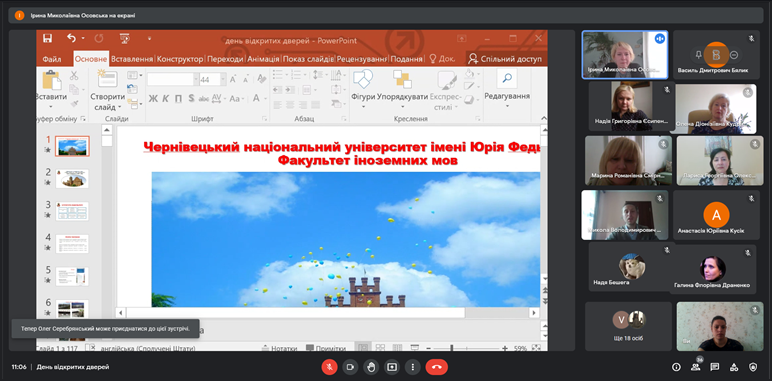Unmute the microphone in the meeting bar
The image size is (772, 381).
pos(329,367)
